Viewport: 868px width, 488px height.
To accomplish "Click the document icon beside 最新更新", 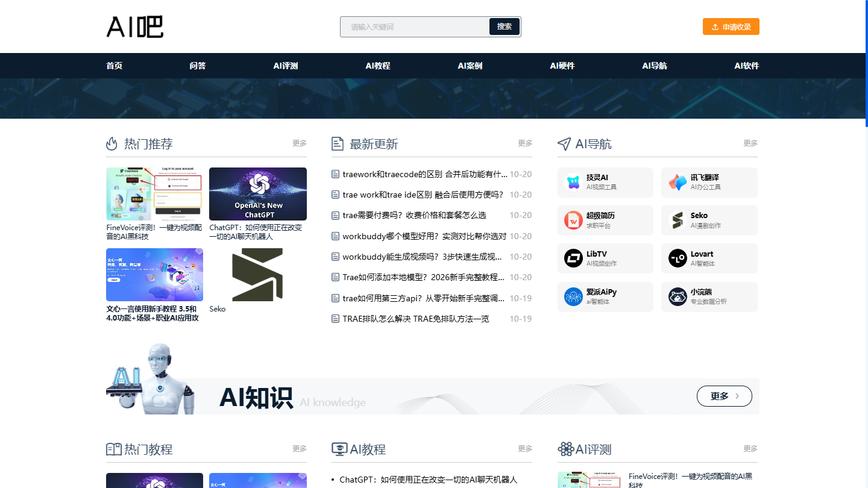I will 338,144.
